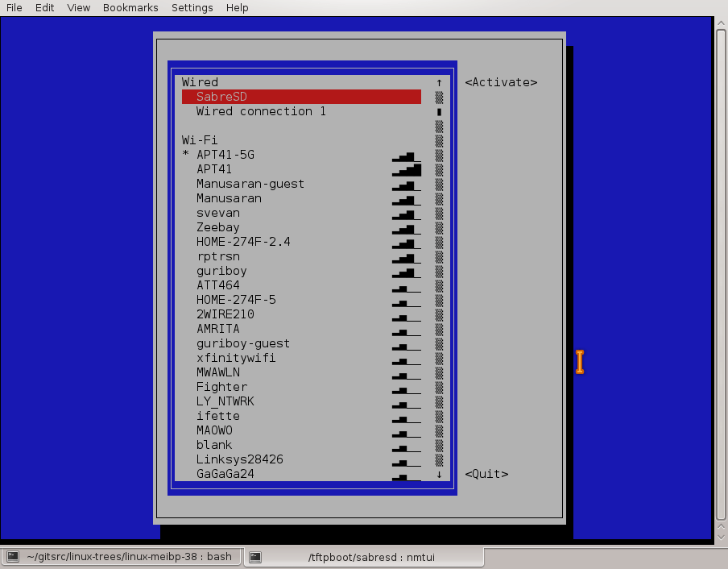Viewport: 728px width, 569px height.
Task: Click the terminal icon on the nmtui taskbar entry
Action: point(254,556)
